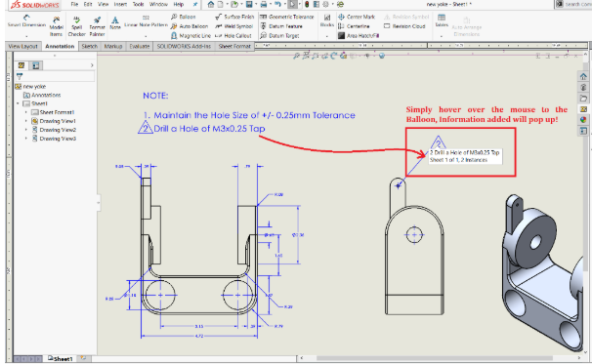Open the Insert menu
The image size is (592, 364).
tap(120, 4)
